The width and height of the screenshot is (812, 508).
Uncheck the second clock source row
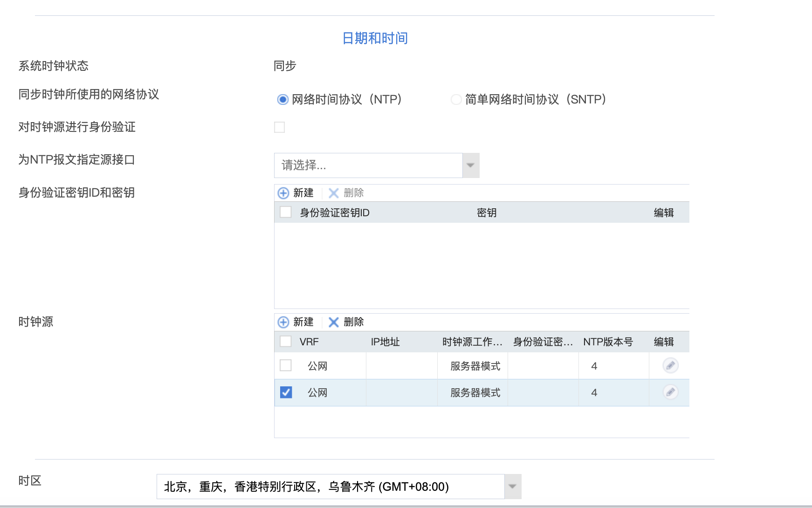tap(286, 392)
